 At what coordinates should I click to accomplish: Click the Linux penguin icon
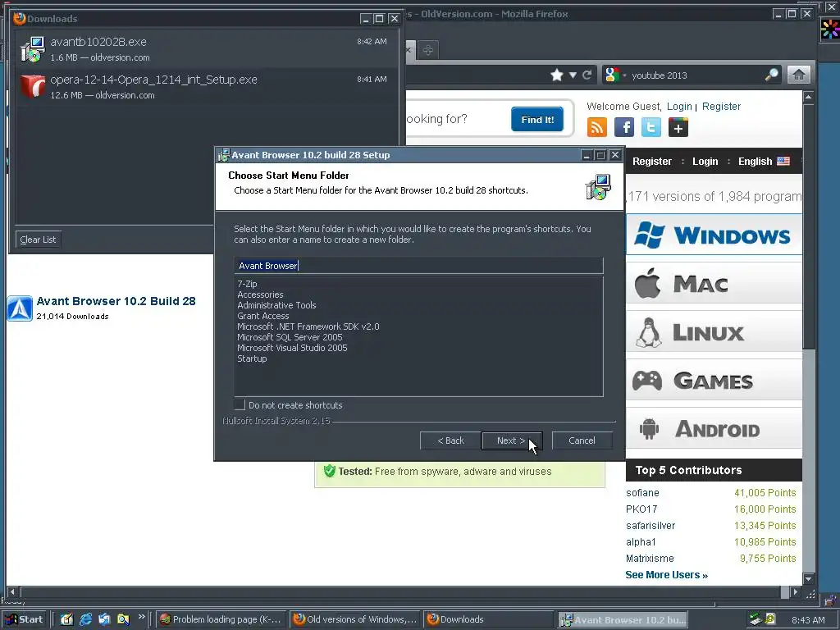pyautogui.click(x=649, y=332)
